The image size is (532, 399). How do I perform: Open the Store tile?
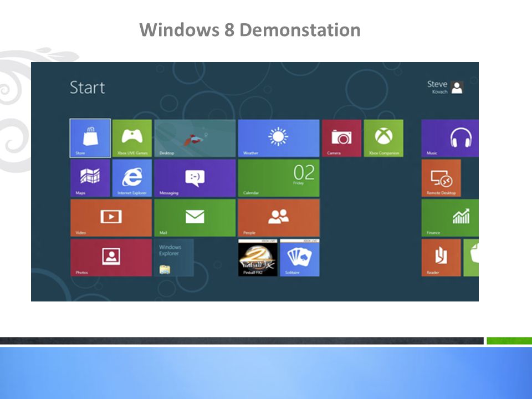90,138
